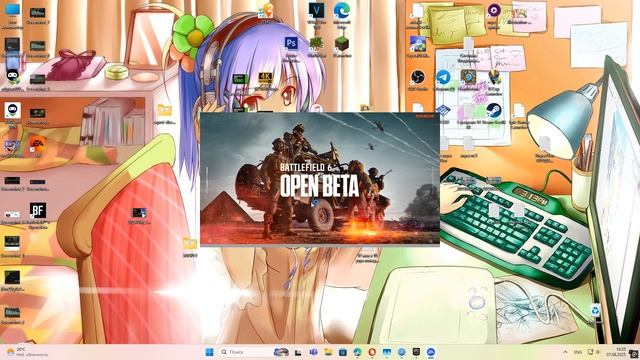The image size is (640, 360).
Task: Open the OBS Studio desktop icon
Action: [418, 77]
